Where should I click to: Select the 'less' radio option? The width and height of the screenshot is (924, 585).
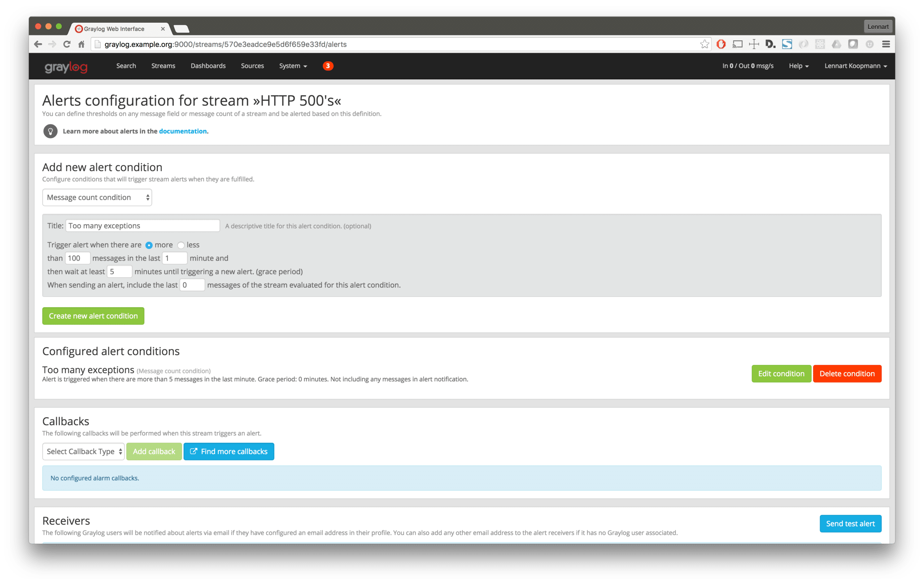[x=181, y=245]
